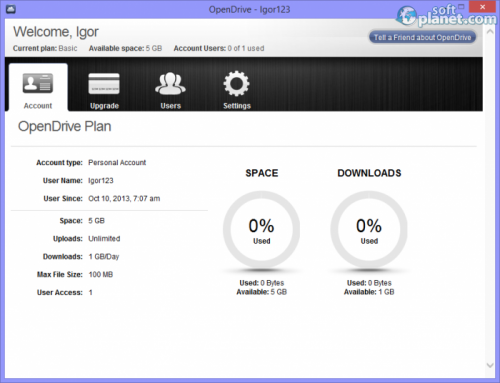This screenshot has width=500, height=383.
Task: Click the OpenDrive - Igor123 window title
Action: [x=249, y=9]
